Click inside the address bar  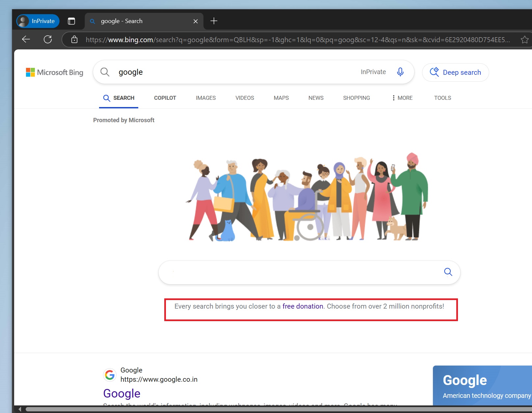(x=263, y=40)
